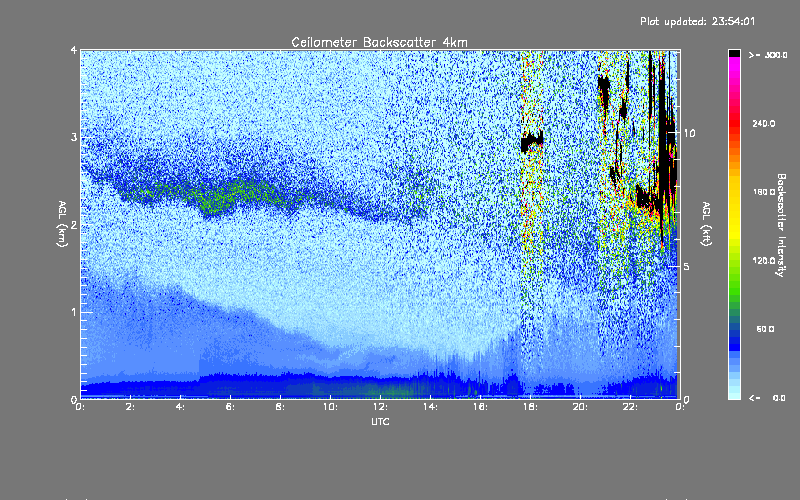This screenshot has height=500, width=800.
Task: Click the '14:' hour tick on time axis
Action: (x=430, y=407)
